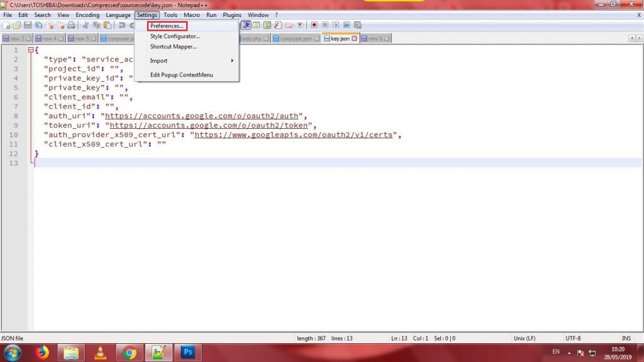Start macro recording with red record icon
Viewport: 644px width, 362px height.
314,25
